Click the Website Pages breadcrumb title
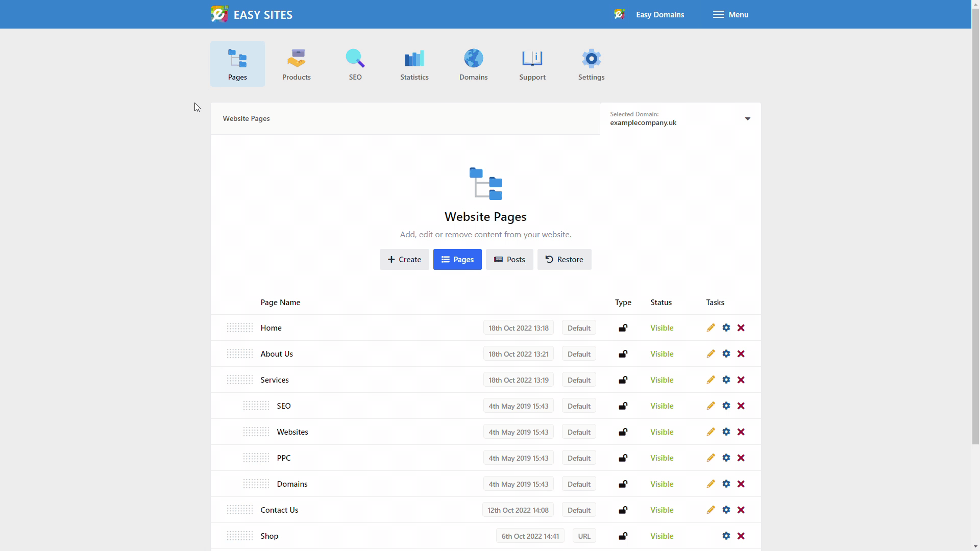980x551 pixels. pyautogui.click(x=246, y=118)
